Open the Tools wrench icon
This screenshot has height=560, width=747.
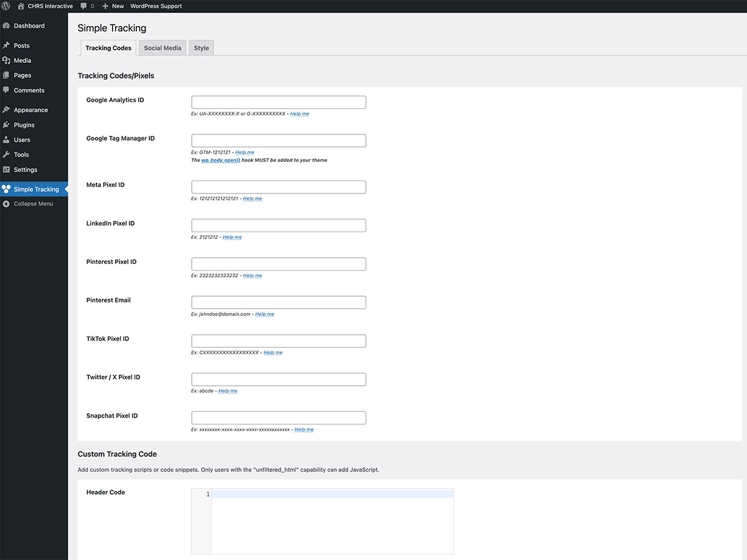[6, 155]
